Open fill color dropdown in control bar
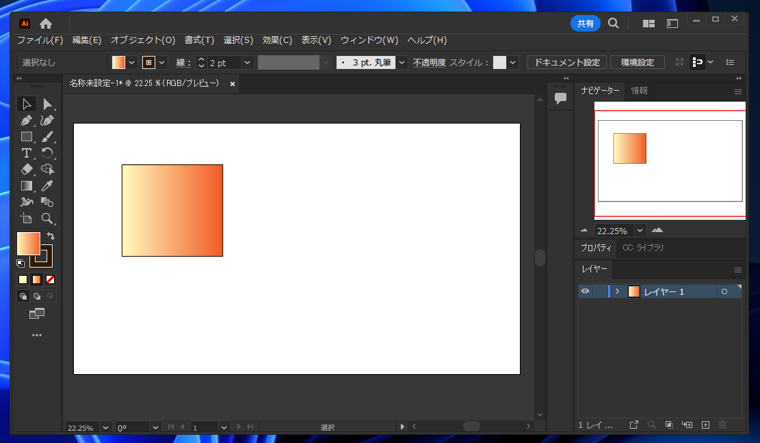Viewport: 760px width, 443px height. (x=131, y=63)
